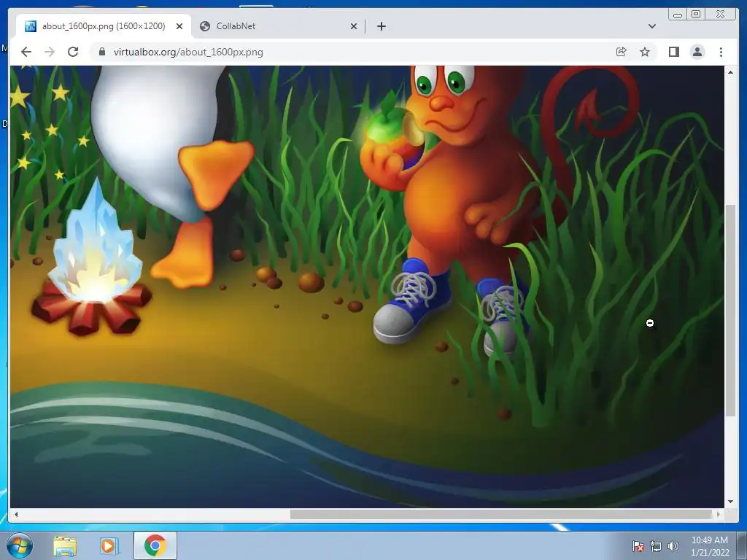Open network status tray icon

(656, 546)
